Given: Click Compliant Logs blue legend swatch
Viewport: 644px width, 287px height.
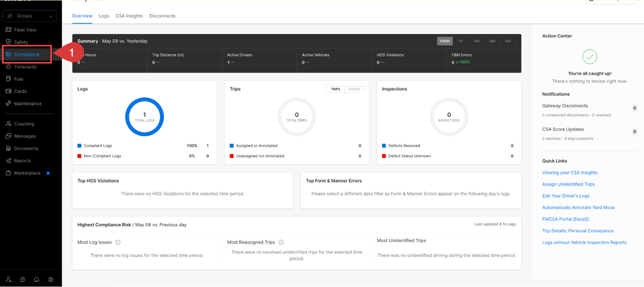Looking at the screenshot, I should pyautogui.click(x=79, y=146).
